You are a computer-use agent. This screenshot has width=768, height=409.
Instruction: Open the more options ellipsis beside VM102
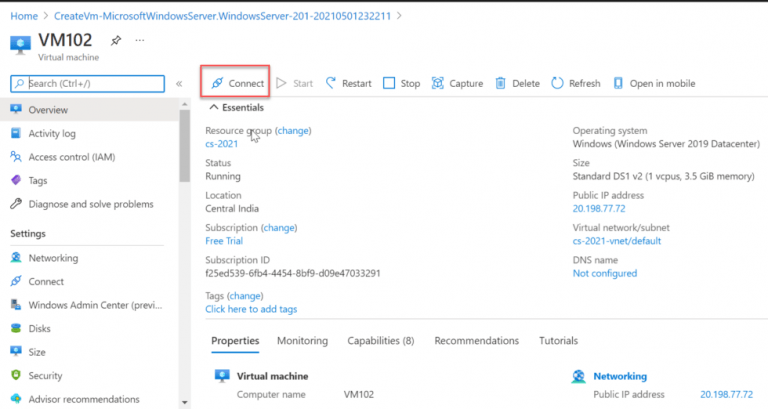click(x=140, y=40)
